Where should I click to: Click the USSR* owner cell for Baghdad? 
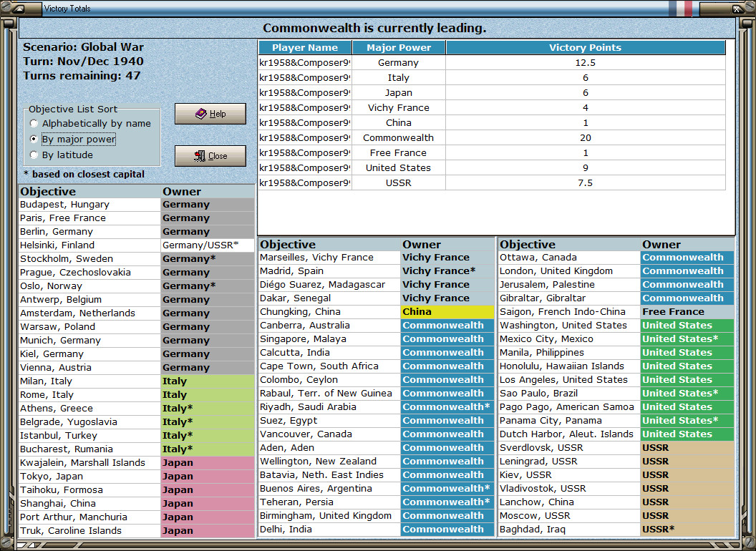point(687,530)
